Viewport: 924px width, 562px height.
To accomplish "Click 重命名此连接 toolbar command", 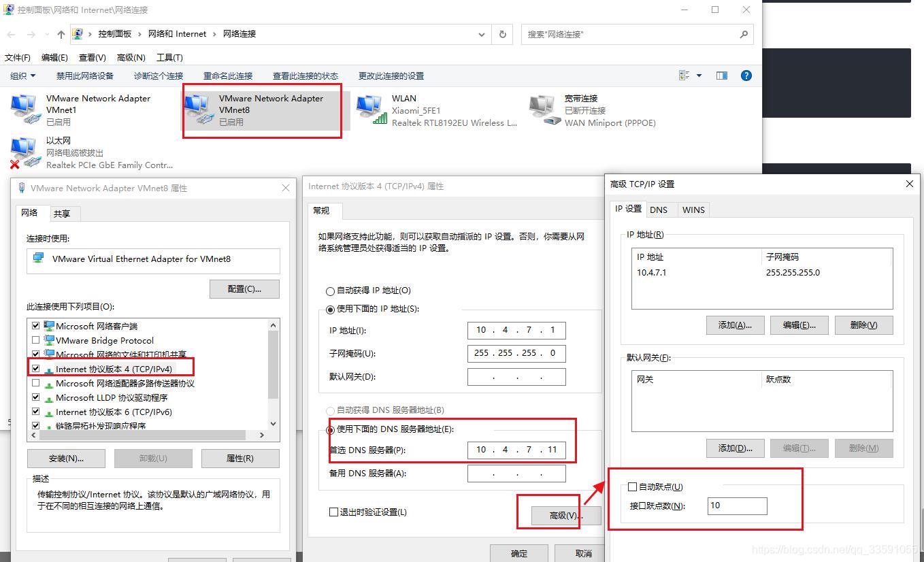I will pos(228,76).
